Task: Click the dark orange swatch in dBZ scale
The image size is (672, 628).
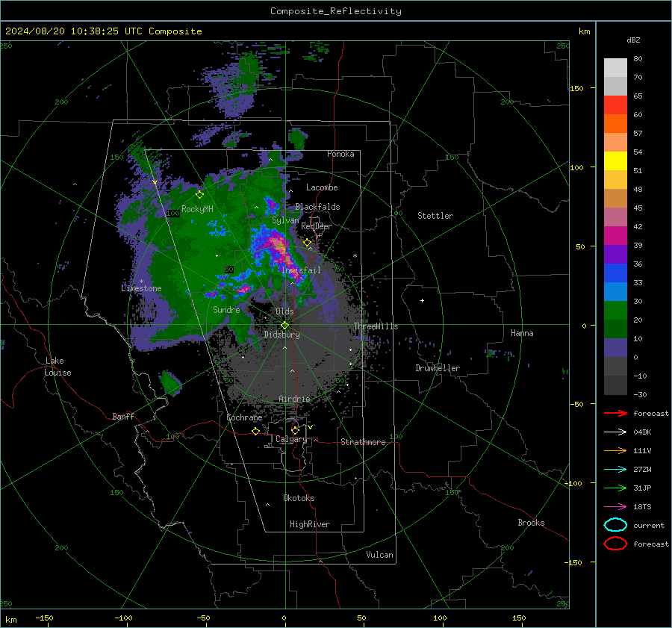Action: click(x=615, y=124)
